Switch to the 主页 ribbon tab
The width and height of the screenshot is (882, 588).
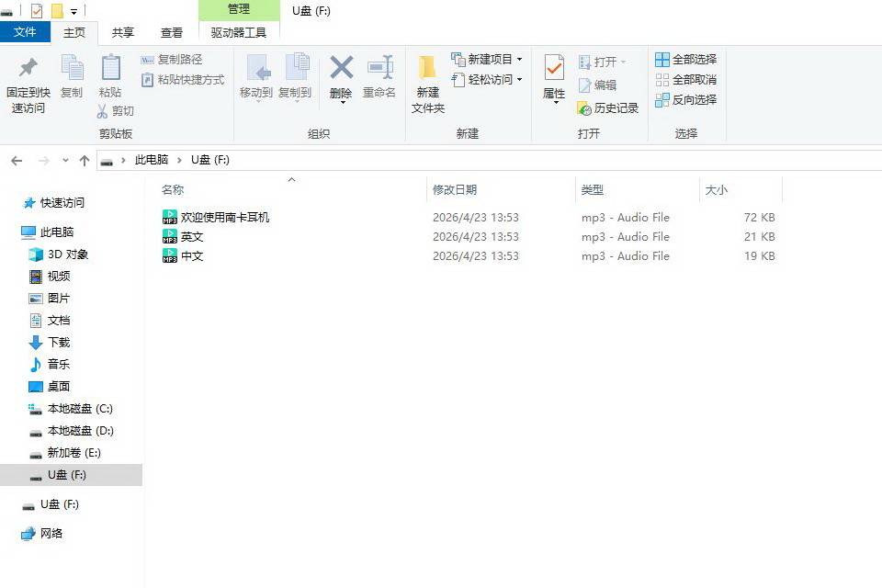74,33
